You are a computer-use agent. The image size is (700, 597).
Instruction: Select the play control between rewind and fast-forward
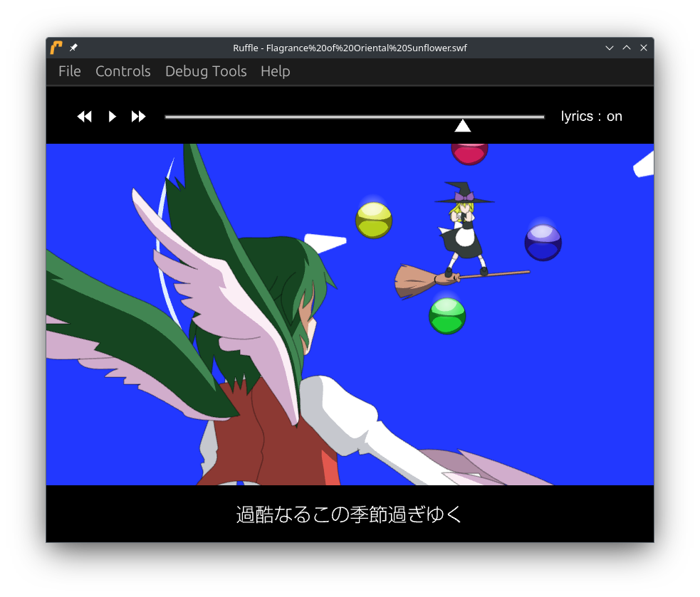[112, 116]
